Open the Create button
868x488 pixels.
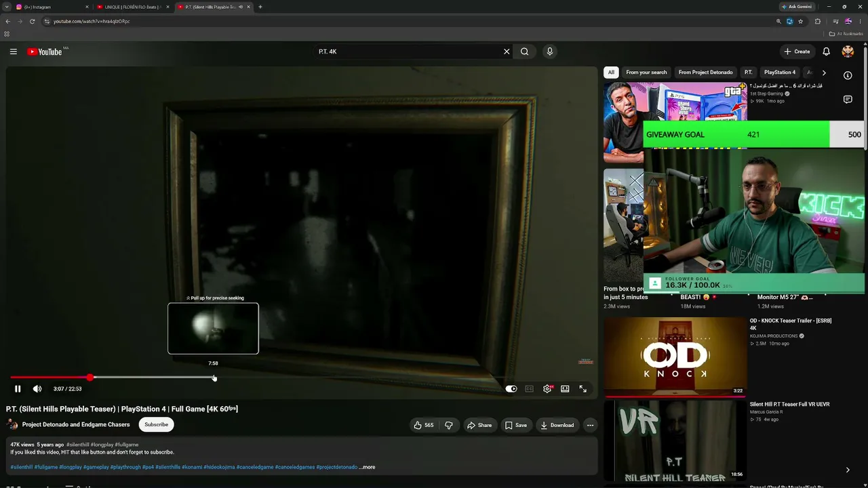click(x=797, y=52)
